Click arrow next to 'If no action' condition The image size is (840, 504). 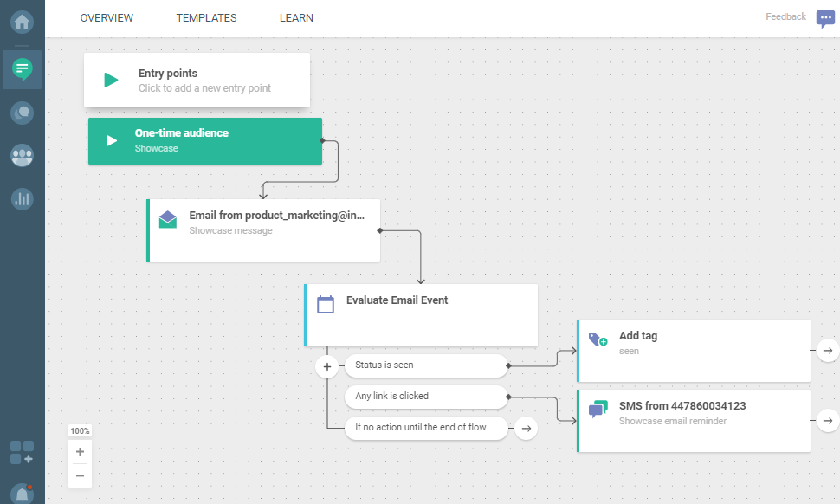coord(526,428)
